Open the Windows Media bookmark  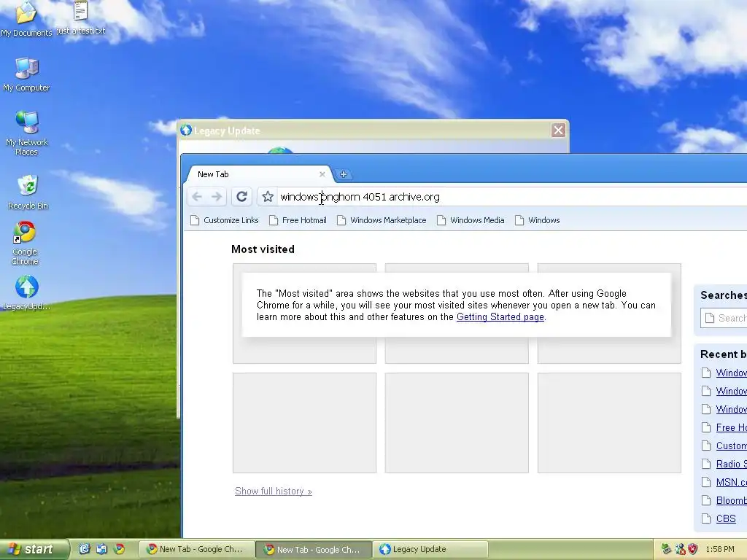pos(471,220)
